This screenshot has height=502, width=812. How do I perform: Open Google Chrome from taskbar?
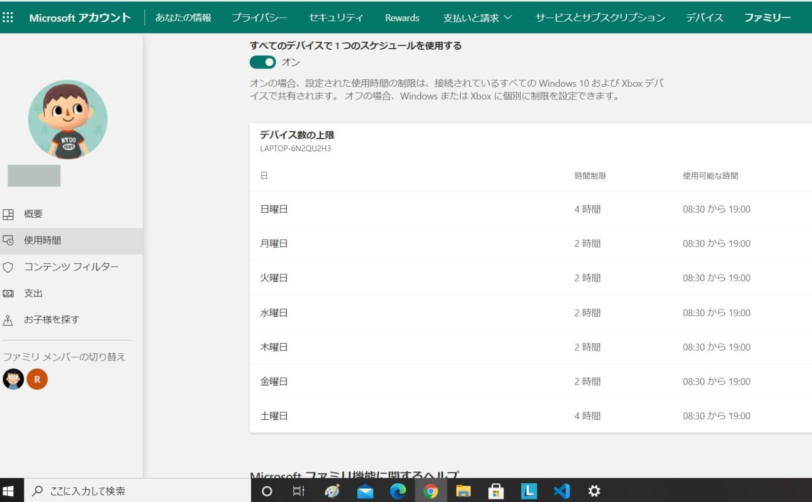430,491
